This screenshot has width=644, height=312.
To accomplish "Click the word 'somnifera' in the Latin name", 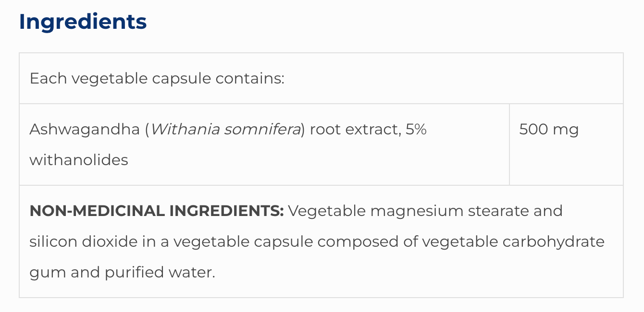I will [261, 130].
